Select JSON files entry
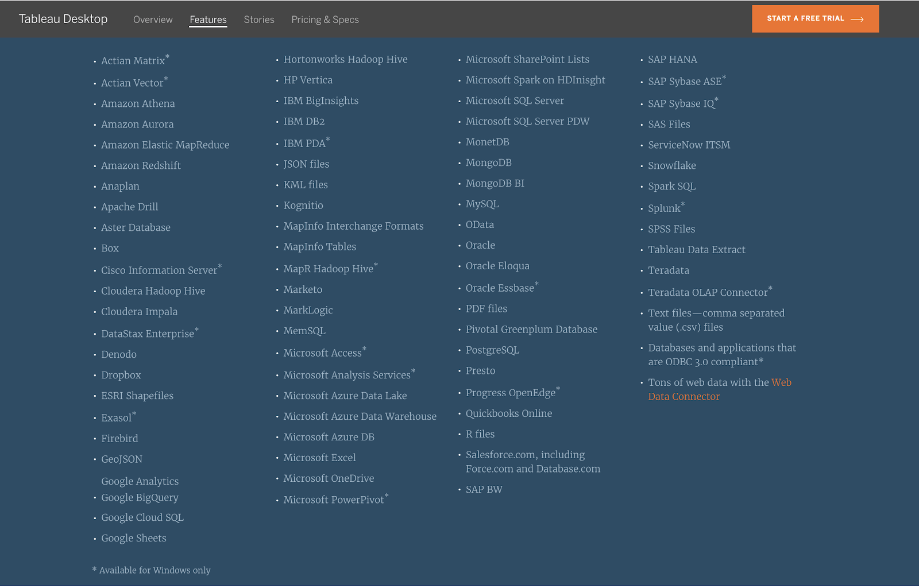This screenshot has width=919, height=588. tap(306, 164)
